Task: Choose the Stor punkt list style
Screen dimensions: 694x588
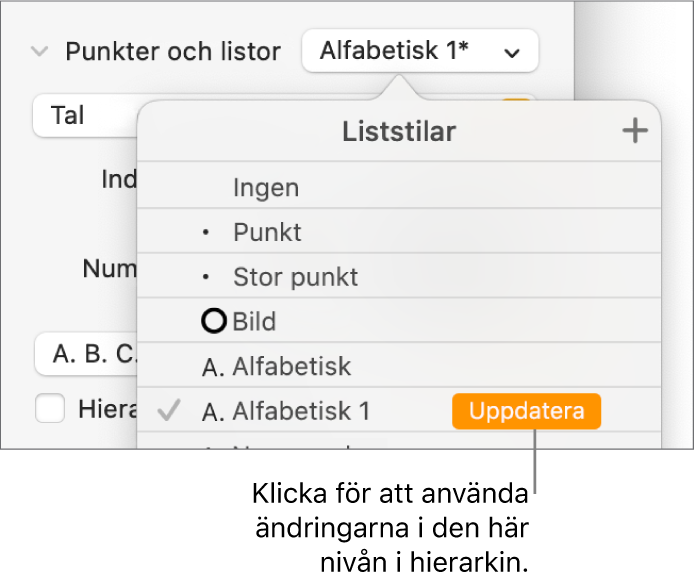Action: click(x=399, y=277)
